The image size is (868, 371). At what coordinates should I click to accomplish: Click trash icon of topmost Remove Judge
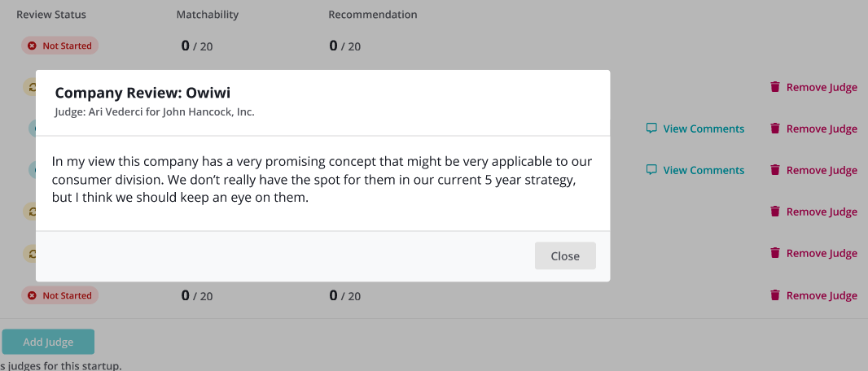[x=775, y=87]
